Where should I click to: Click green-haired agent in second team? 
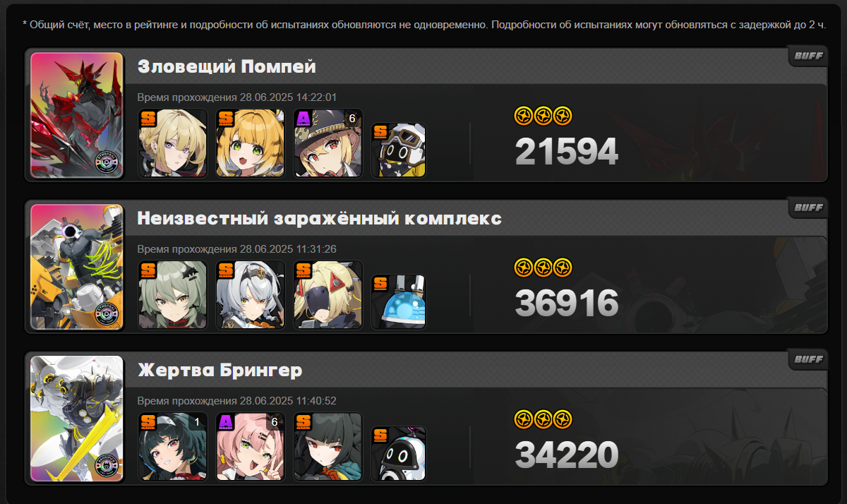click(x=173, y=294)
